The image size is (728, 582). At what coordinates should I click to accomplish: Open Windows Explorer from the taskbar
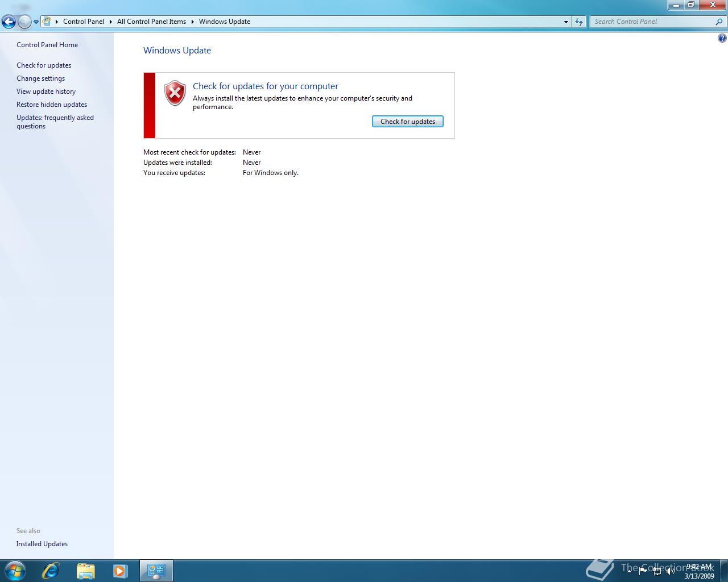[85, 571]
